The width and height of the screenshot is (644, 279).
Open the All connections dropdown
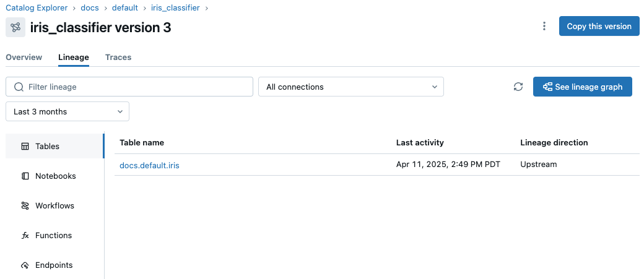click(350, 87)
